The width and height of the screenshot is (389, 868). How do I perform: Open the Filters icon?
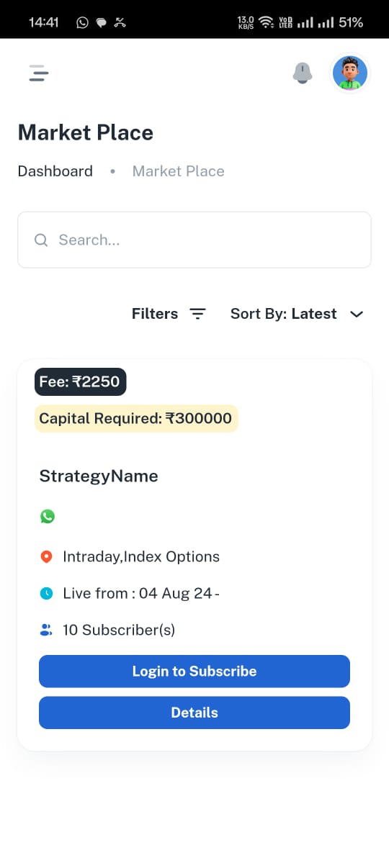coord(197,314)
